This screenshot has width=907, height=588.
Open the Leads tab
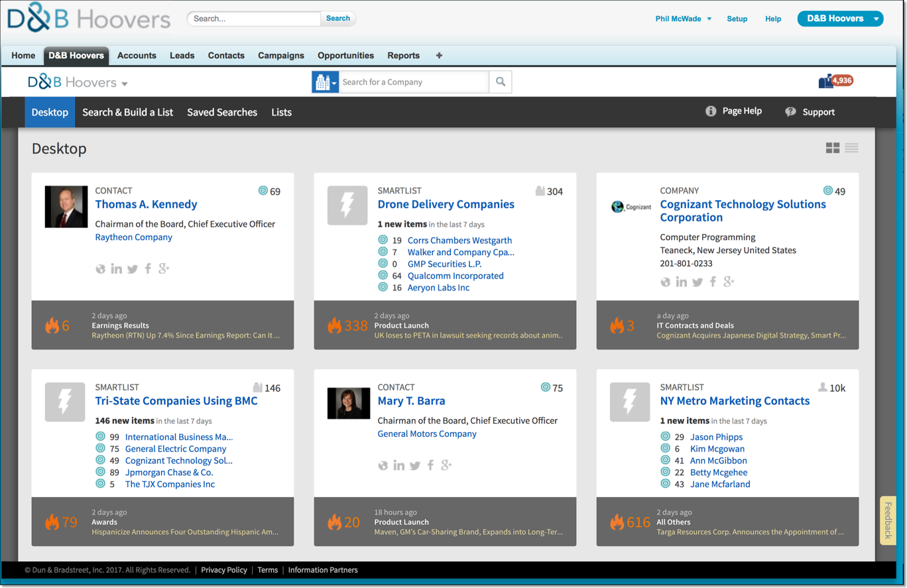coord(182,56)
